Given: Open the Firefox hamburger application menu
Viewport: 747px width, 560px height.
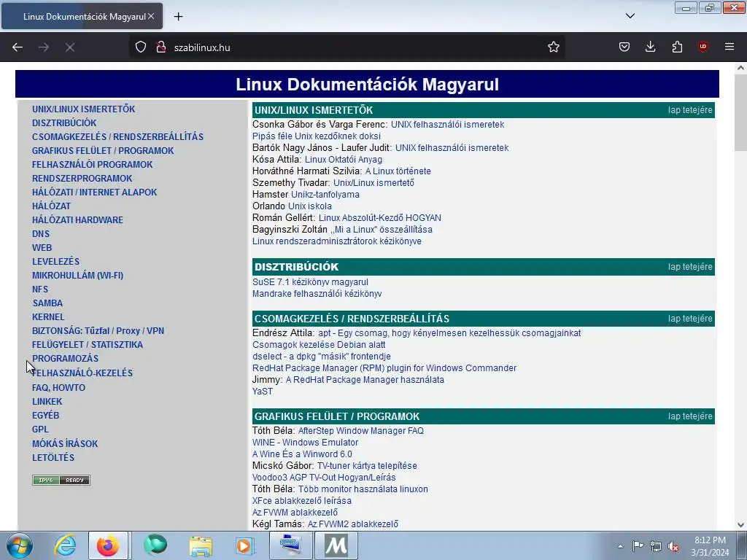Looking at the screenshot, I should [729, 47].
